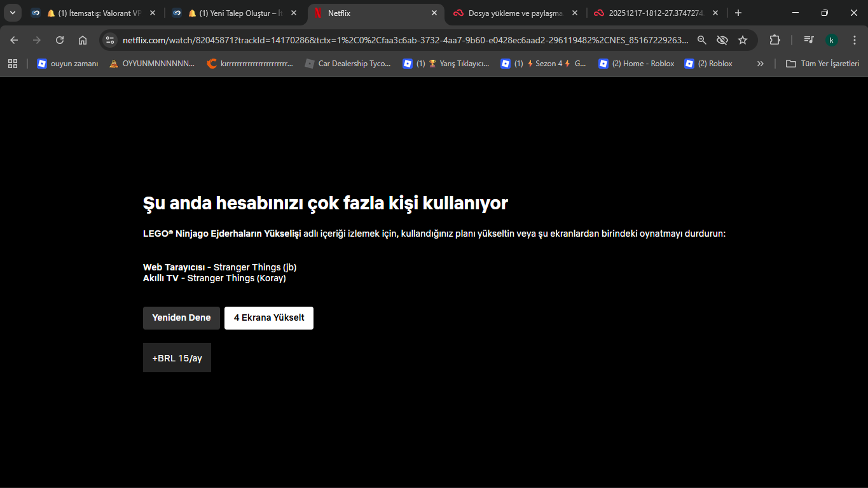Click 'Akıllı TV - Stranger Things (Koray)' line

214,278
